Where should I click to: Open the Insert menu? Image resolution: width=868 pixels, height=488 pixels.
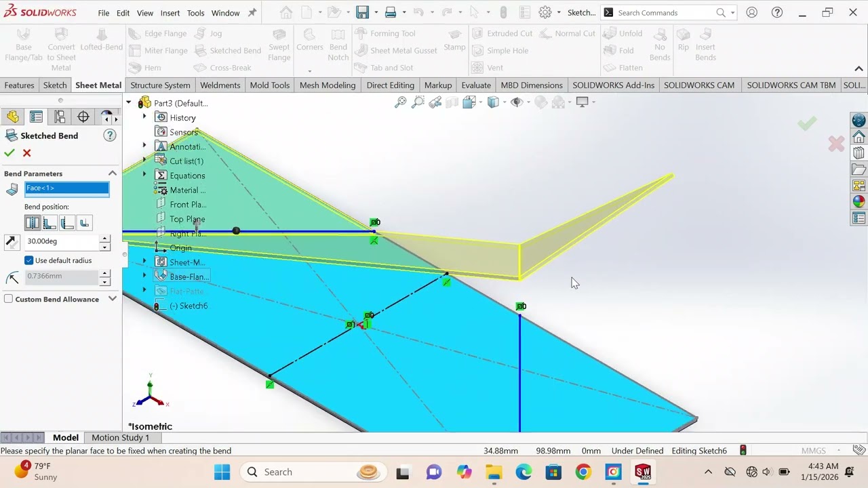(170, 13)
